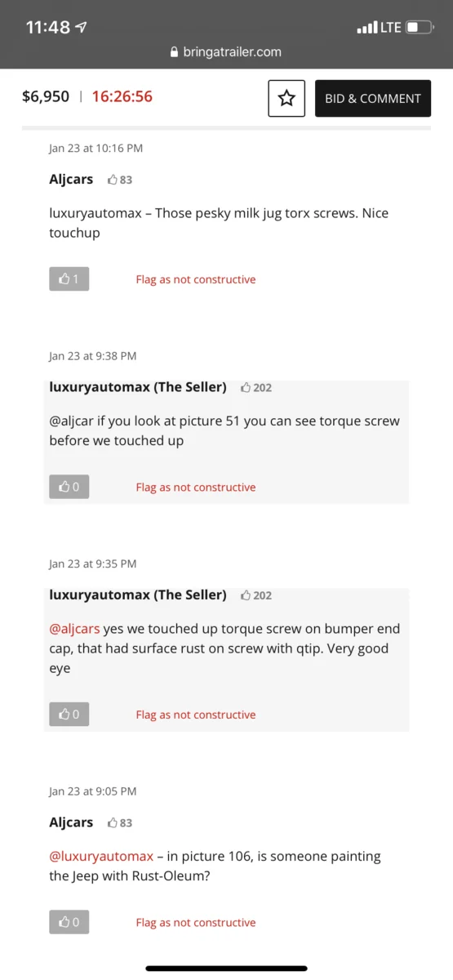Open luxuryautomax seller profile on 9:35 PM comment
Viewport: 453px width, 980px height.
coord(138,595)
